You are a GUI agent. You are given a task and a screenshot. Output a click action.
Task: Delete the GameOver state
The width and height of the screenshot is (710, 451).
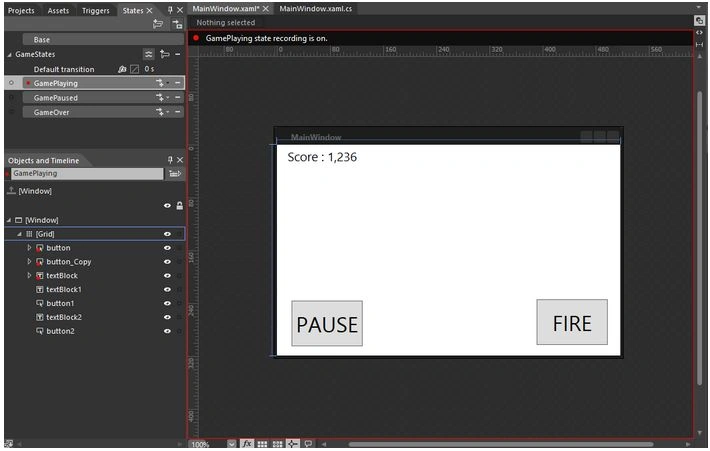[178, 112]
